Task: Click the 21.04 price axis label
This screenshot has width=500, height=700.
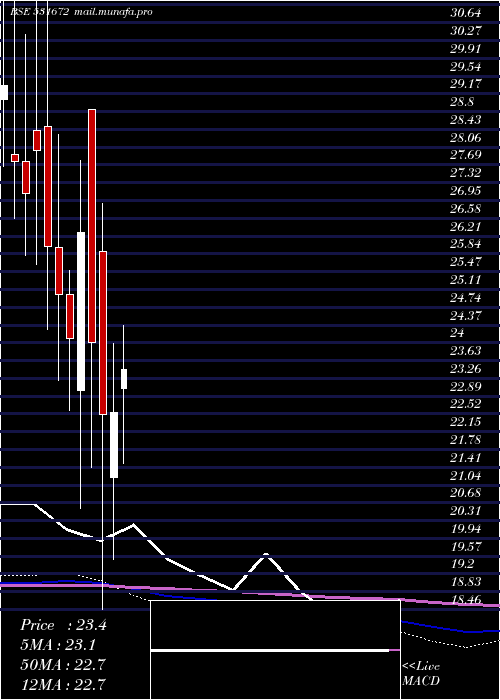Action: click(466, 475)
